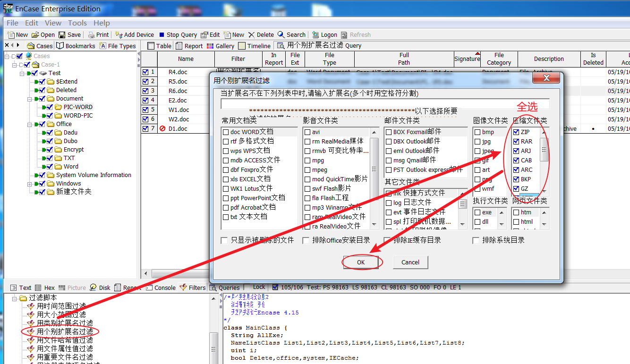Click the Search magnifier icon

281,35
